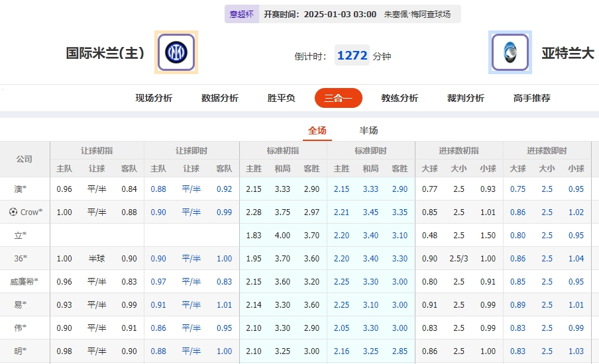View the 高手推荐 tab

tap(532, 98)
